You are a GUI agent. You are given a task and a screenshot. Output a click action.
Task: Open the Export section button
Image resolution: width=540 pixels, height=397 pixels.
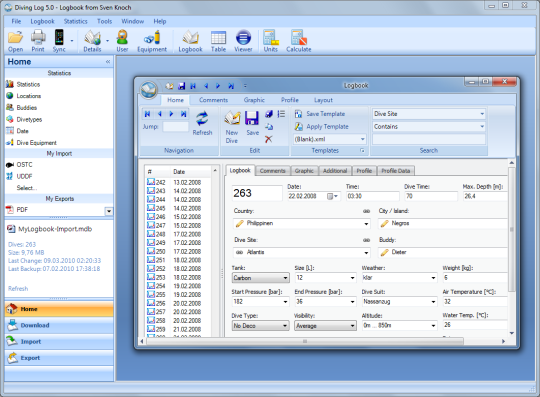[59, 358]
